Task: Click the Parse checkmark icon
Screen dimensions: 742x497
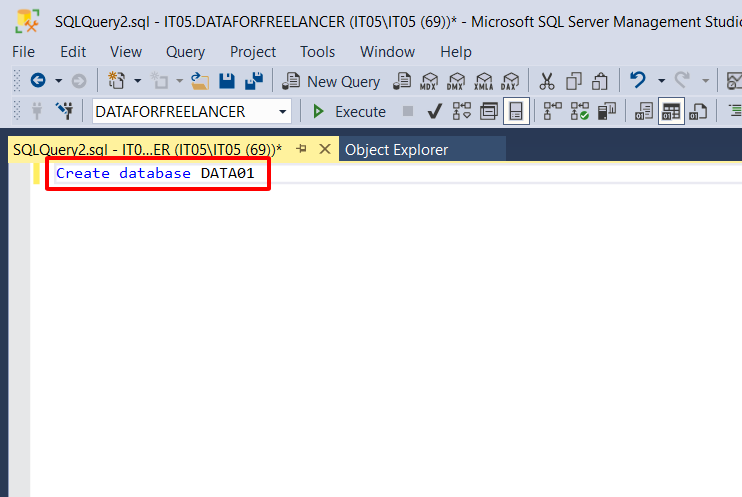Action: (x=434, y=112)
